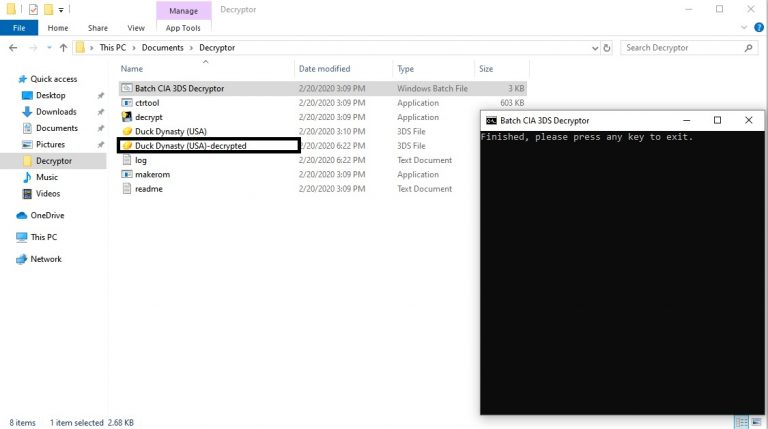The image size is (768, 429).
Task: Click the Duck Dynasty (USA) 3DS file icon
Action: pyautogui.click(x=126, y=131)
